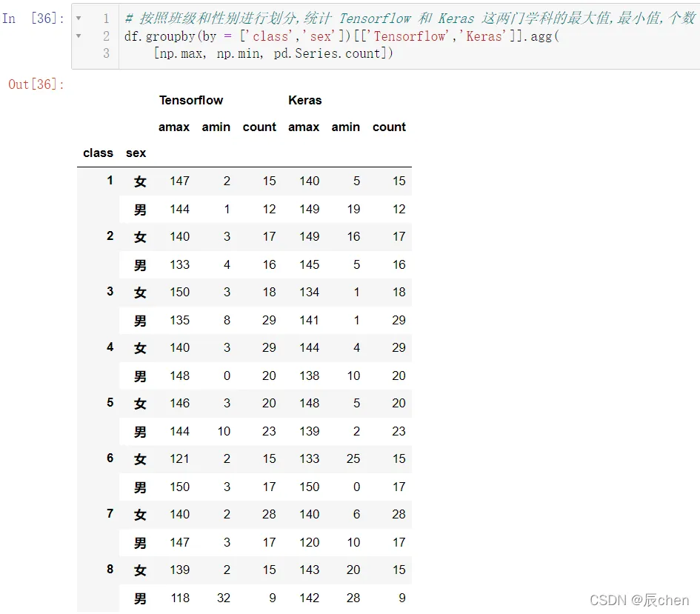Click Keras amax value 120
Viewport: 700px width, 614px height.
(x=310, y=543)
